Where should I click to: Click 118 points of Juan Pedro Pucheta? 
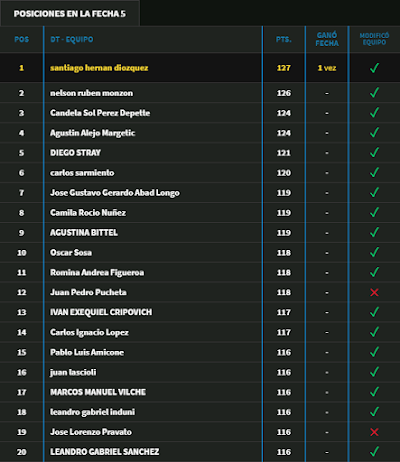[284, 292]
